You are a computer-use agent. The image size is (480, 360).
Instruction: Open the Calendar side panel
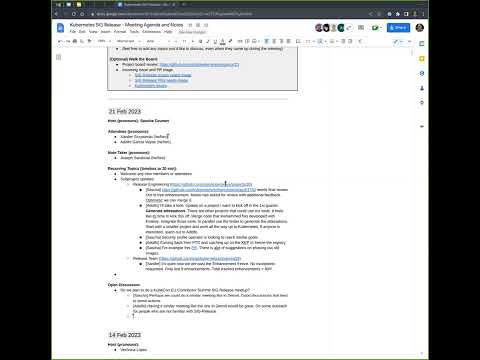pos(422,44)
